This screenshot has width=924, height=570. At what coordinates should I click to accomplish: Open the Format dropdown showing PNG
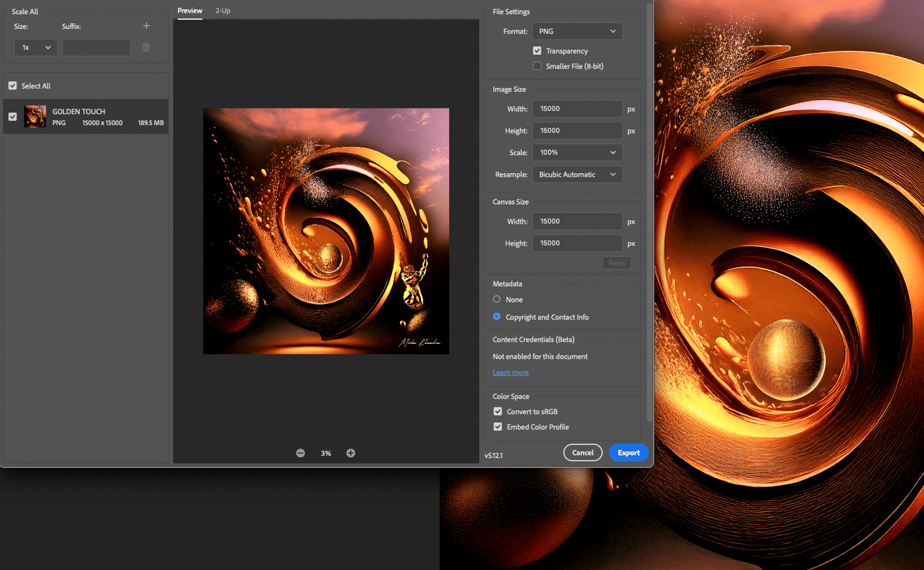[x=577, y=31]
